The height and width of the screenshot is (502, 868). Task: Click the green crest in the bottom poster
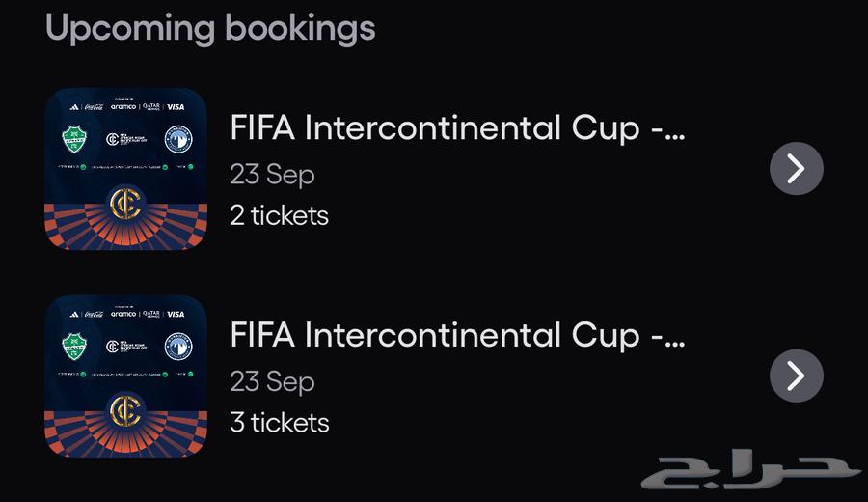point(74,346)
